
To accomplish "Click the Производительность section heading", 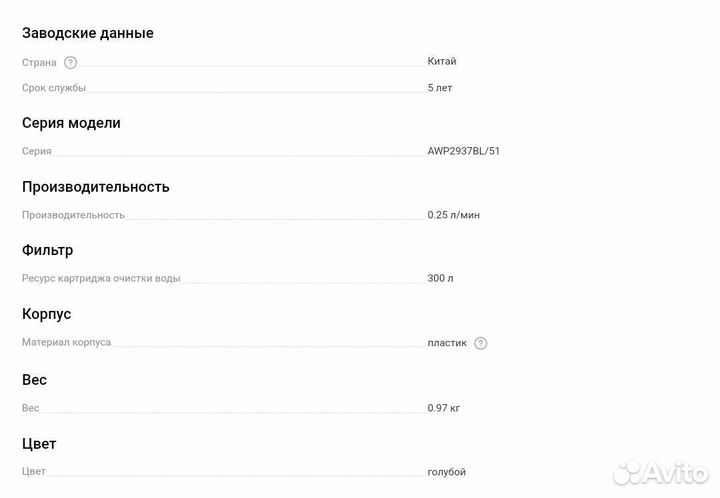I will point(96,187).
